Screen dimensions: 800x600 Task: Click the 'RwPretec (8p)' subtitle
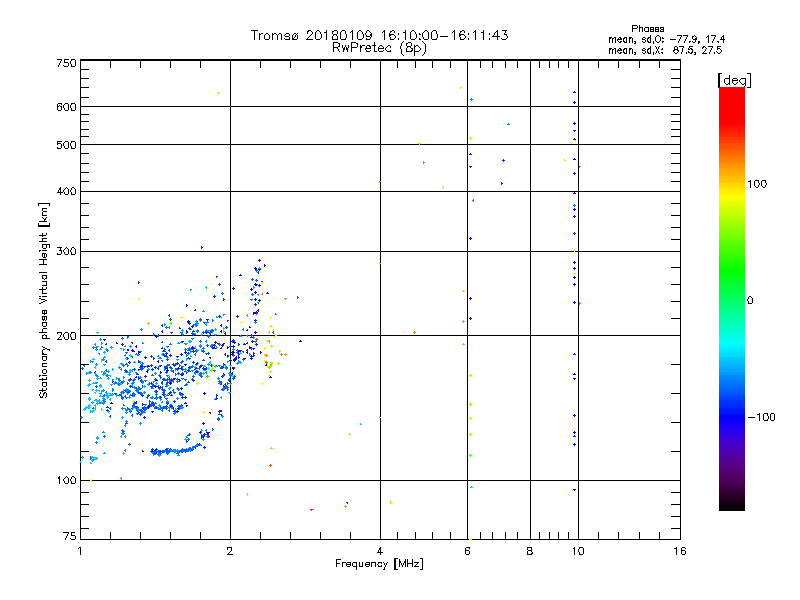tap(379, 48)
